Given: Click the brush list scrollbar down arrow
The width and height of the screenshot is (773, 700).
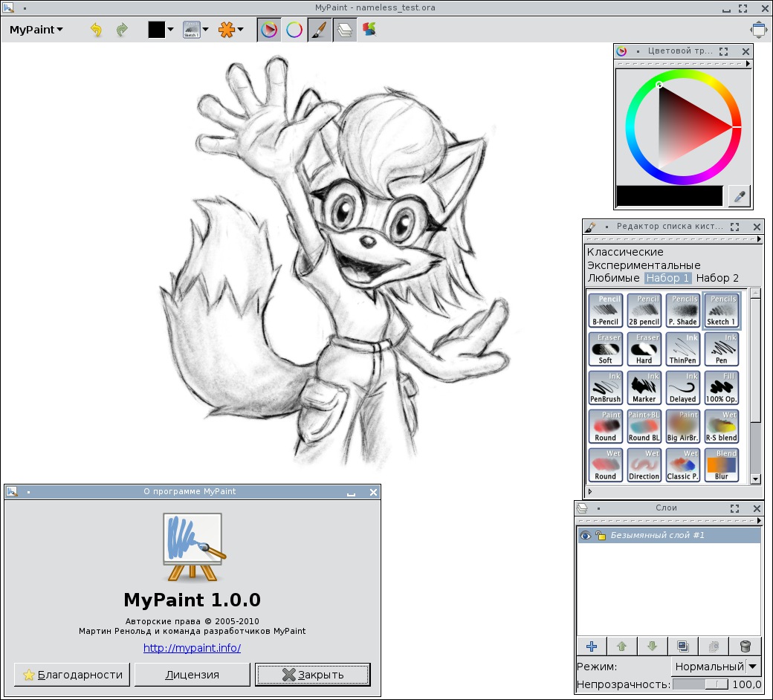Looking at the screenshot, I should [x=755, y=479].
